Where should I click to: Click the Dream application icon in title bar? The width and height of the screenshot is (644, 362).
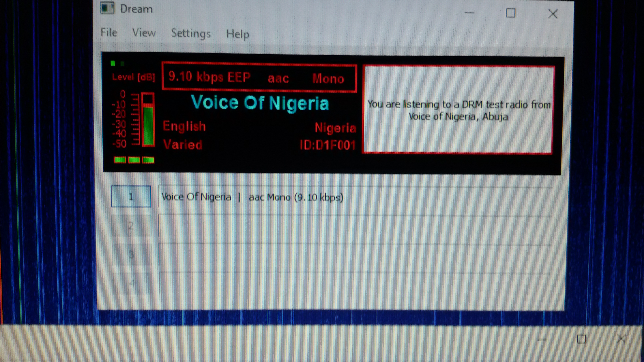pos(107,8)
